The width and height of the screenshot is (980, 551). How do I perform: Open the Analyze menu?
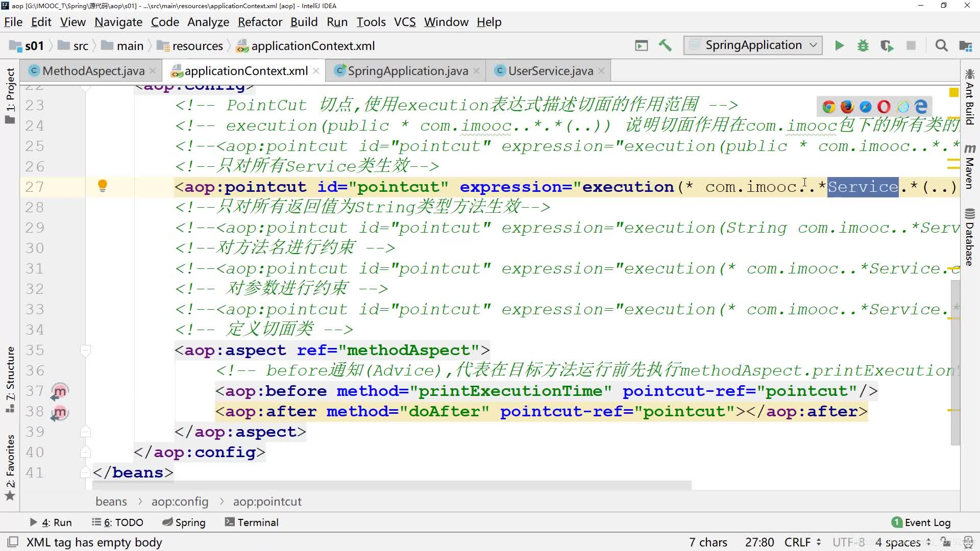[x=208, y=22]
